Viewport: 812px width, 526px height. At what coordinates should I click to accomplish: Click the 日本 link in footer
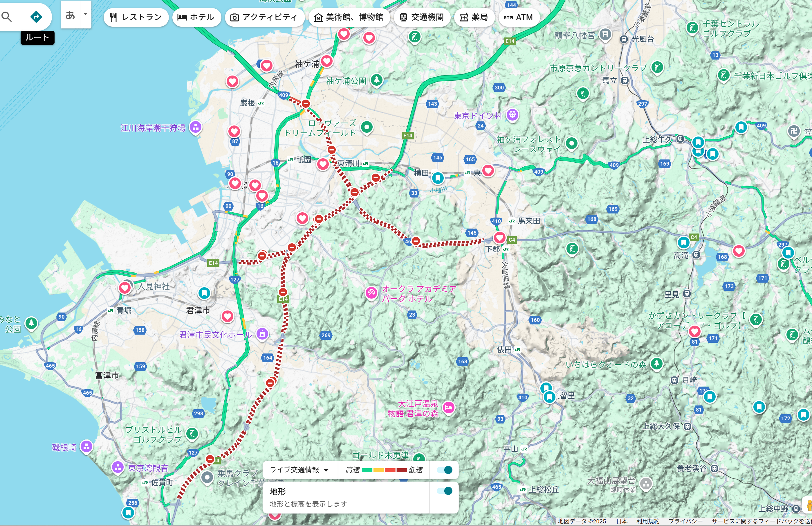coord(622,521)
